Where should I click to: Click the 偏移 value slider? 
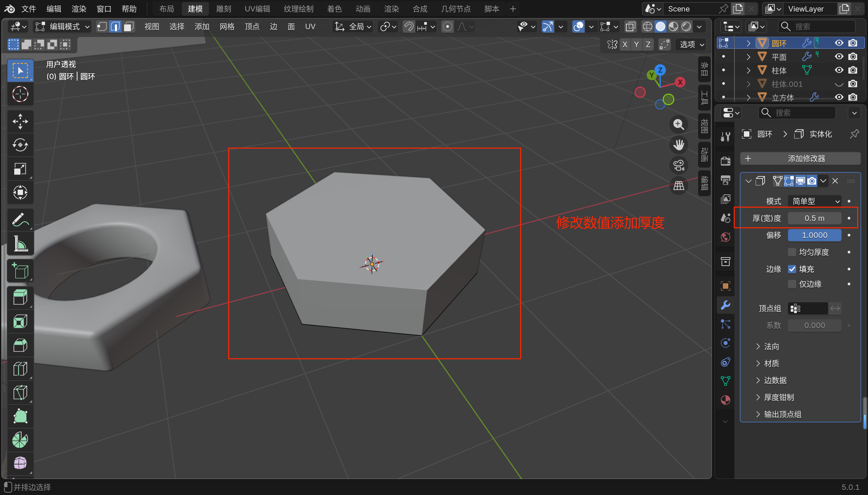pos(814,235)
